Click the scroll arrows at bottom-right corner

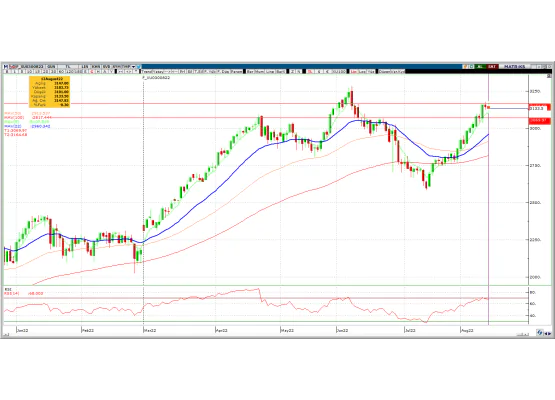[x=548, y=333]
